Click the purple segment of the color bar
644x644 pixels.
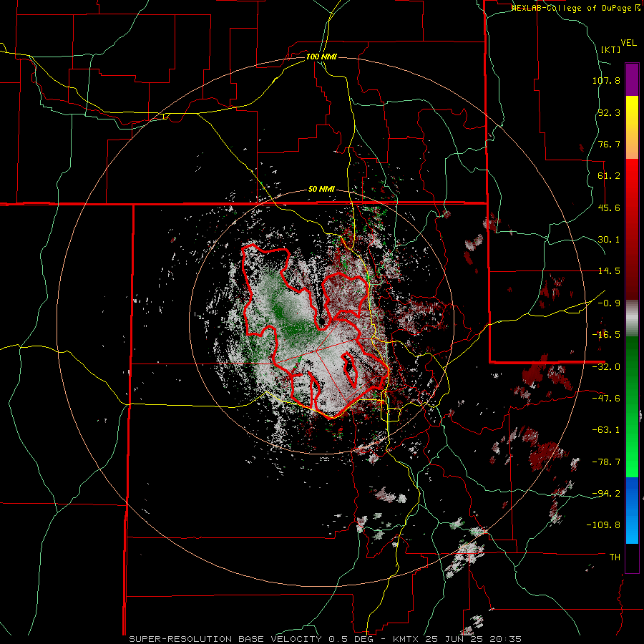pos(632,79)
